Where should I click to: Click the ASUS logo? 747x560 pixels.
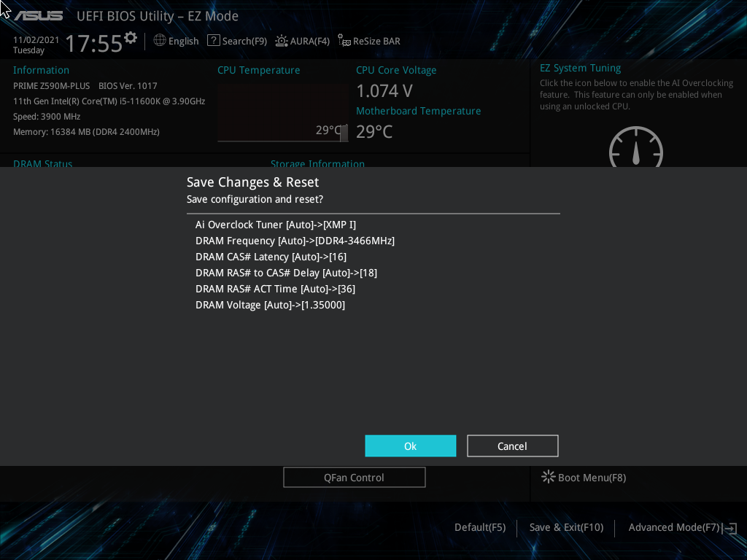(39, 16)
